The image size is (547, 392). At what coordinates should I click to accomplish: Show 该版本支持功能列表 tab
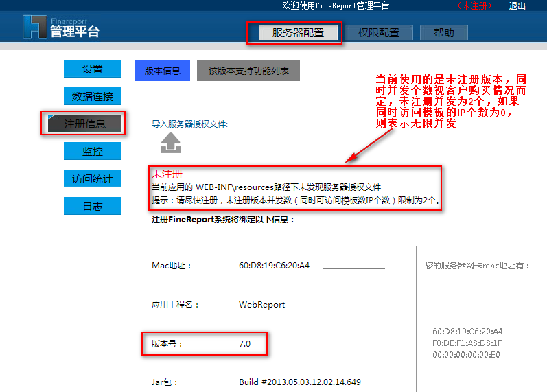(x=248, y=71)
